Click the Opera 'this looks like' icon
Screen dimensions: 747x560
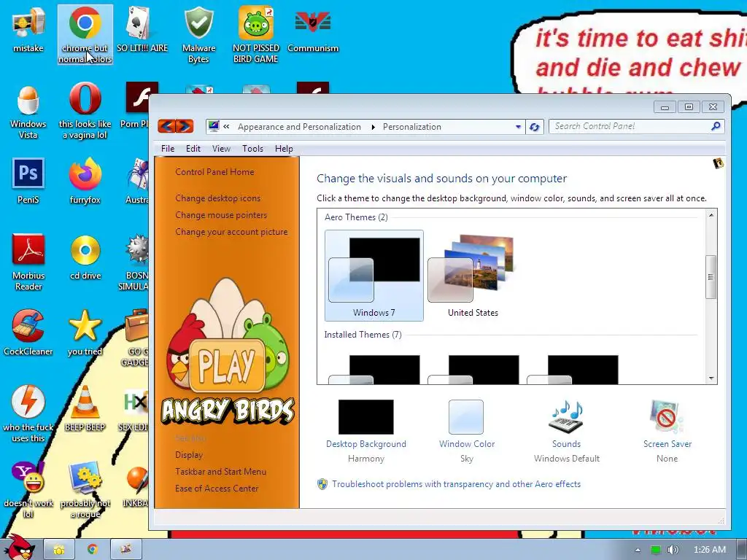(85, 111)
